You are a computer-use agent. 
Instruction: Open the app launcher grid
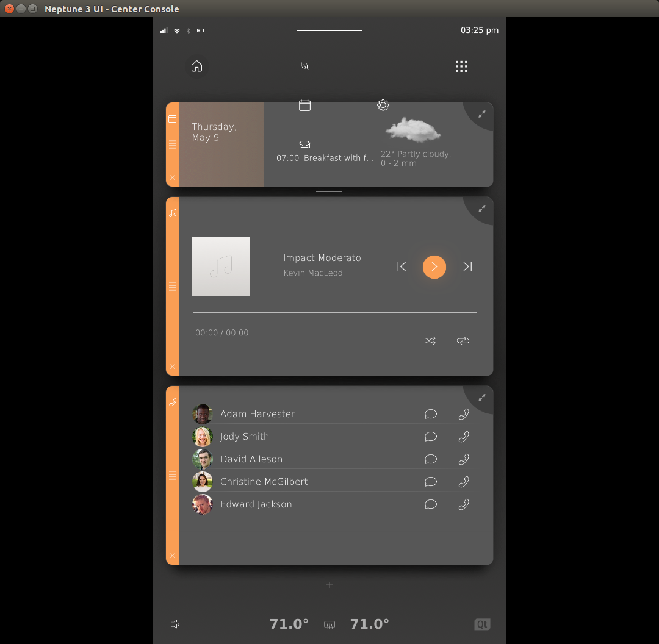point(461,66)
